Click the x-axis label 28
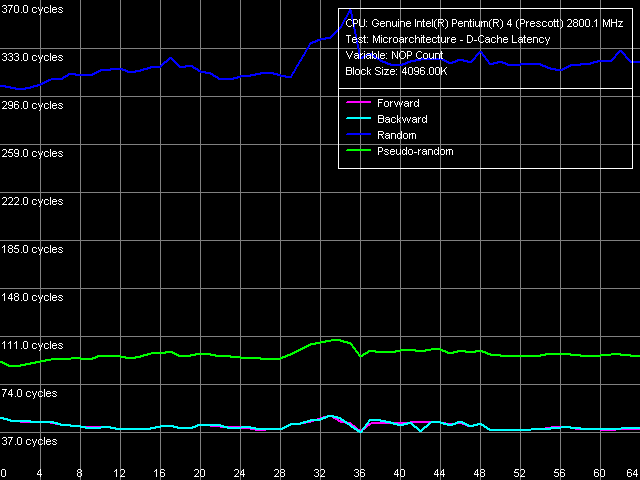Image resolution: width=640 pixels, height=480 pixels. click(279, 474)
